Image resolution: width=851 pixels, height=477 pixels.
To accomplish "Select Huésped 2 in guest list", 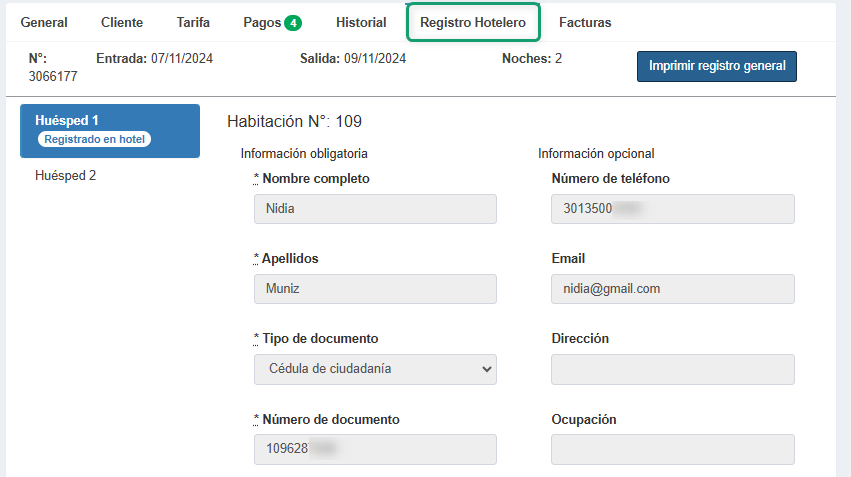I will pyautogui.click(x=65, y=176).
